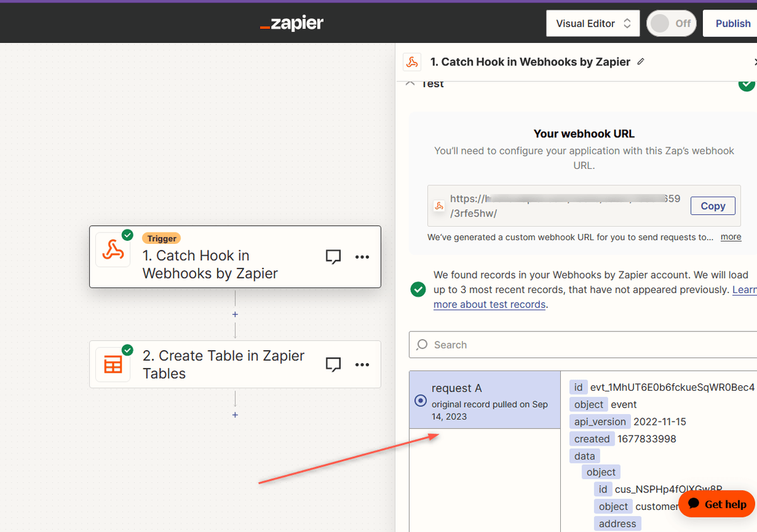Screen dimensions: 757x532
Task: Open the Visual Editor dropdown
Action: point(592,23)
